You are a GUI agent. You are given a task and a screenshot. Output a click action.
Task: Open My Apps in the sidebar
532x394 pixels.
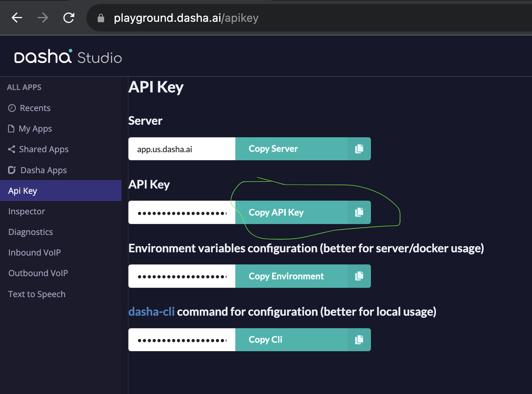coord(35,129)
